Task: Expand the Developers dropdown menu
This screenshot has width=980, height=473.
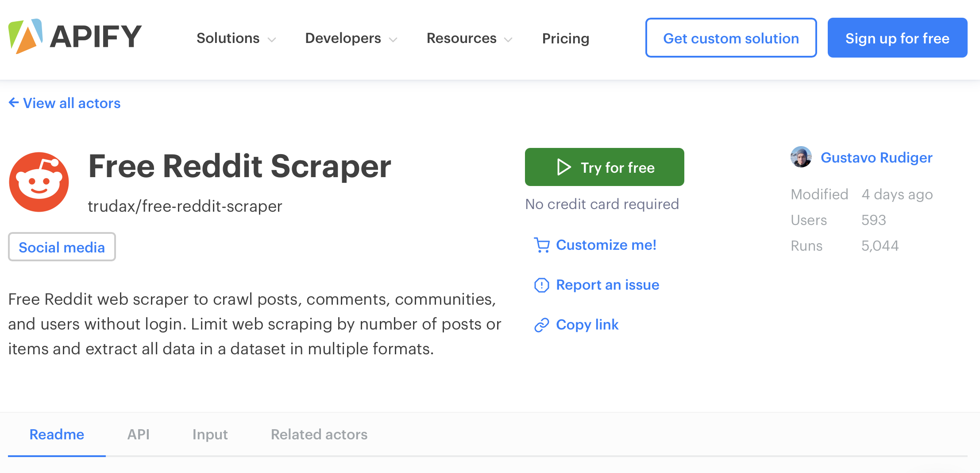Action: [351, 39]
